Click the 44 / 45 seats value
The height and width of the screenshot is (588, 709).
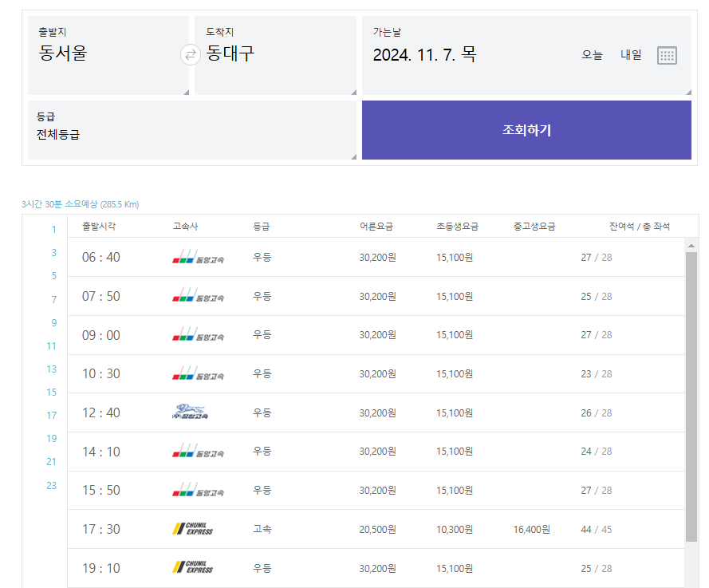[x=596, y=529]
